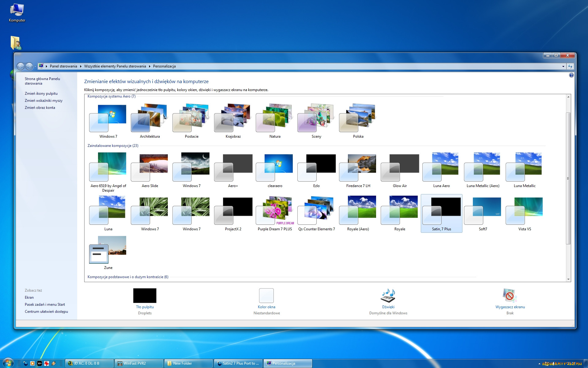Click the Satin, 7 Plus theme

pos(441,213)
